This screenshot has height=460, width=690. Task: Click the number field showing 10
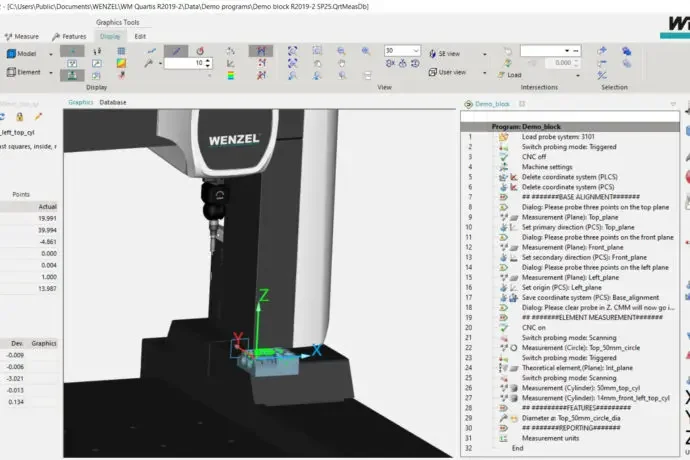click(x=184, y=63)
